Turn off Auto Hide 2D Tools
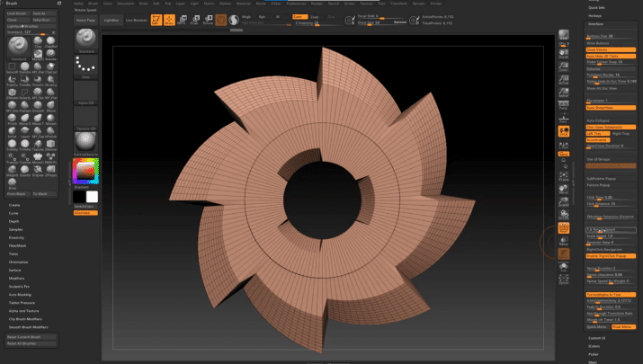This screenshot has height=364, width=643. tap(611, 56)
